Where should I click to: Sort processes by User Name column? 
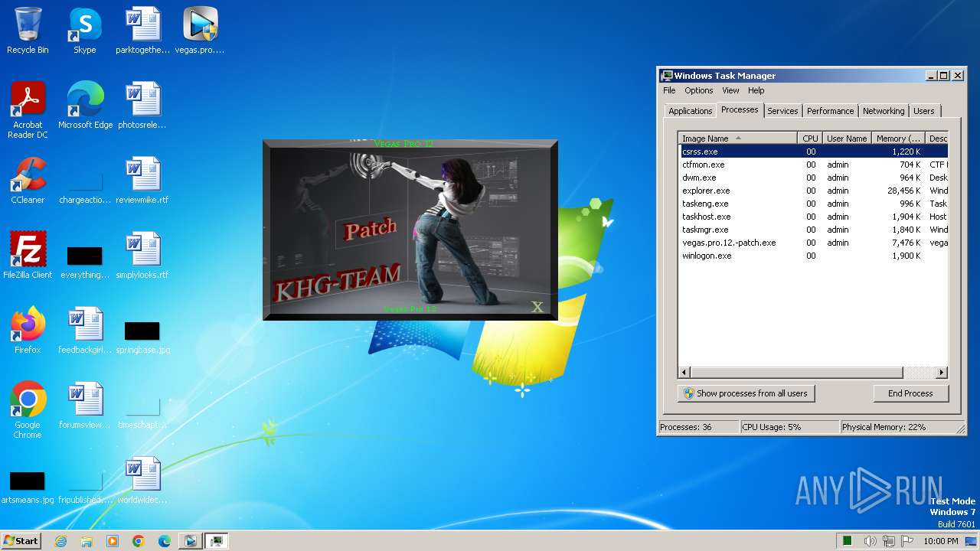tap(847, 139)
